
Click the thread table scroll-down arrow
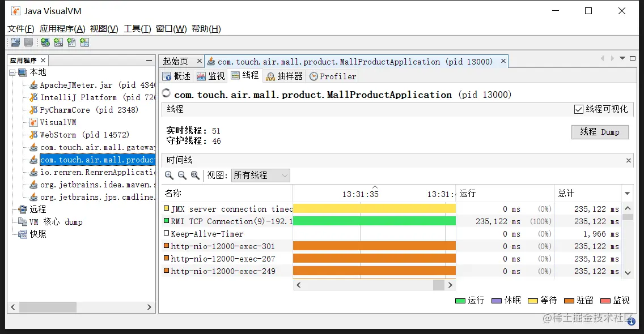(x=628, y=272)
